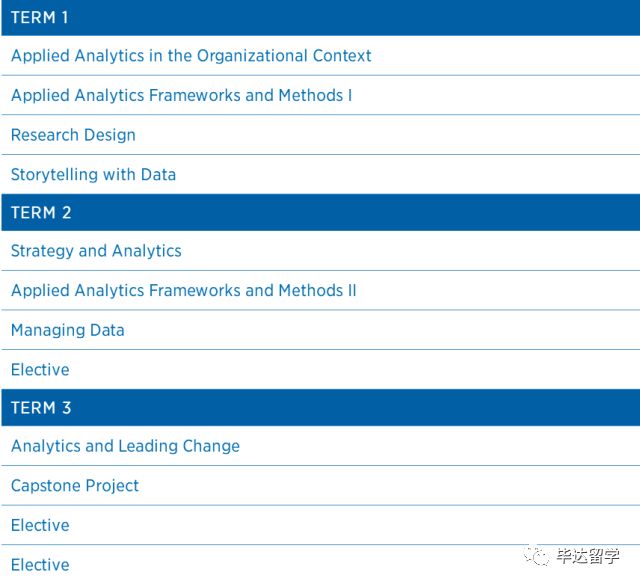This screenshot has height=584, width=640.
Task: Click the 毕达留学 watermark text
Action: (x=588, y=556)
